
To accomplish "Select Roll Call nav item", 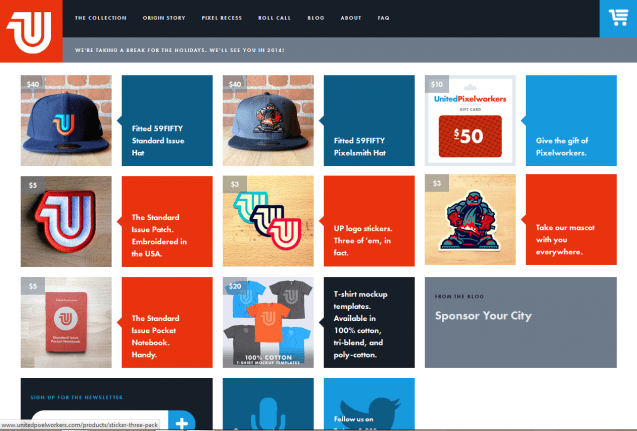I will click(274, 18).
